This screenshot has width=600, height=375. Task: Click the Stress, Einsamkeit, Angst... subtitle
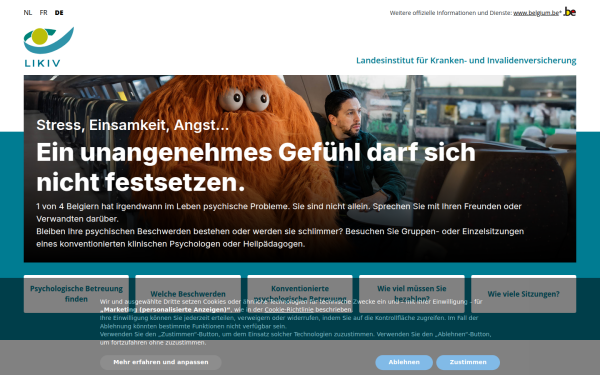(132, 125)
